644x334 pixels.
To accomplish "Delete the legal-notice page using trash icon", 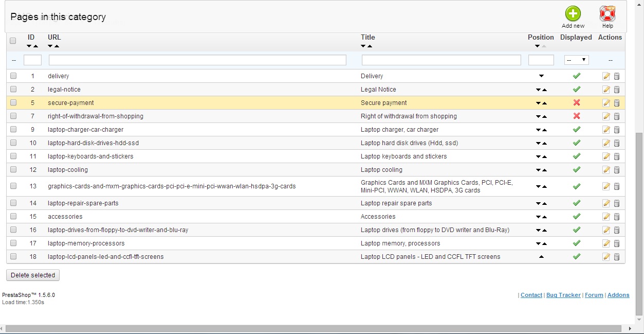I will (617, 90).
